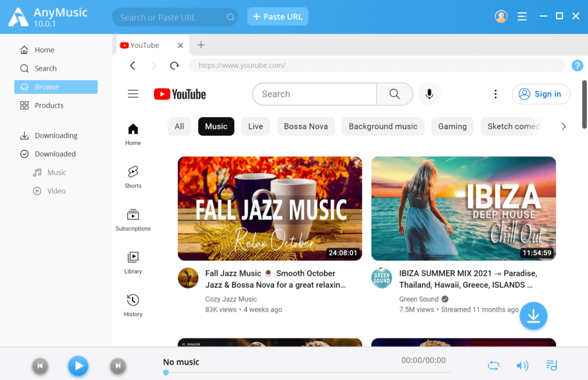Go forward in the embedded browser

click(x=154, y=66)
